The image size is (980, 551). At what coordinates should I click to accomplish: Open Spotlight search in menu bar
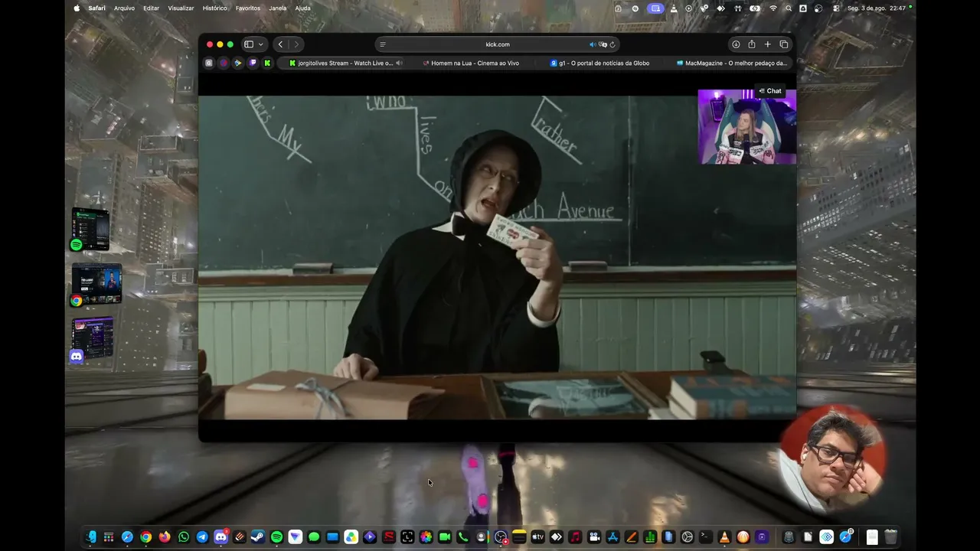789,8
